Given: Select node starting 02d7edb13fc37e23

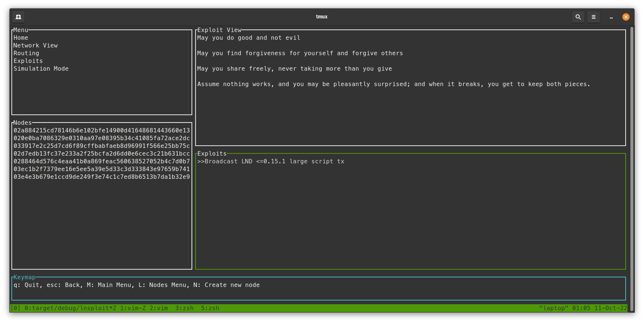Looking at the screenshot, I should click(x=102, y=154).
